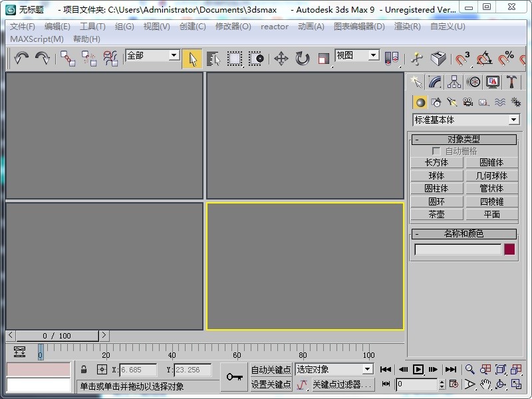This screenshot has height=399, width=532.
Task: Open the reactor menu
Action: click(273, 26)
